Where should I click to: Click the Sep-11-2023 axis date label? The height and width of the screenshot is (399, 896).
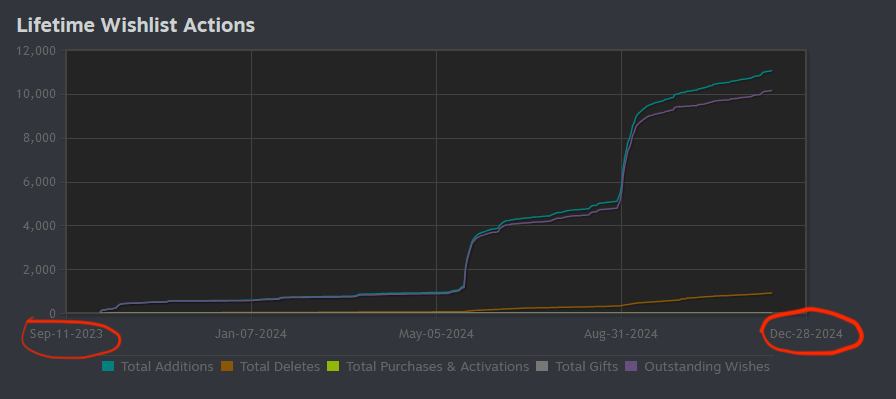click(x=66, y=334)
